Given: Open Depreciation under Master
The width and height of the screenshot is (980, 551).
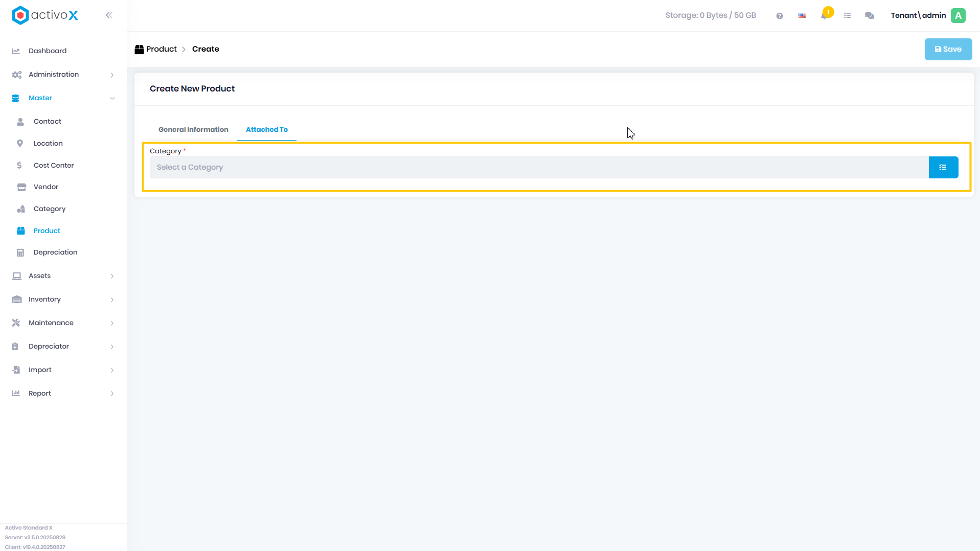Looking at the screenshot, I should coord(55,252).
